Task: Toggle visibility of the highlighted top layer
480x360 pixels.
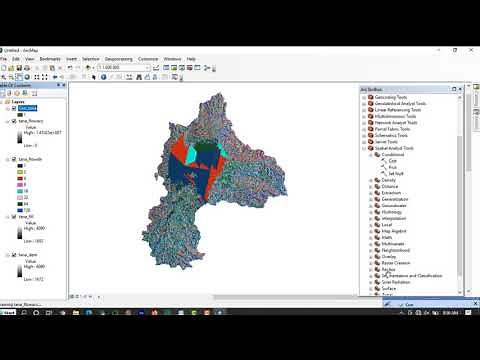Action: (x=14, y=108)
